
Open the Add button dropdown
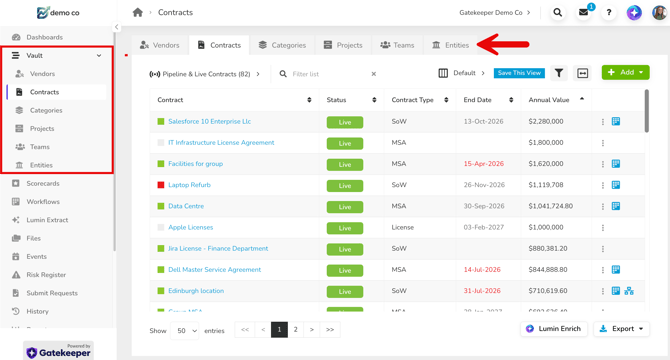(x=626, y=72)
